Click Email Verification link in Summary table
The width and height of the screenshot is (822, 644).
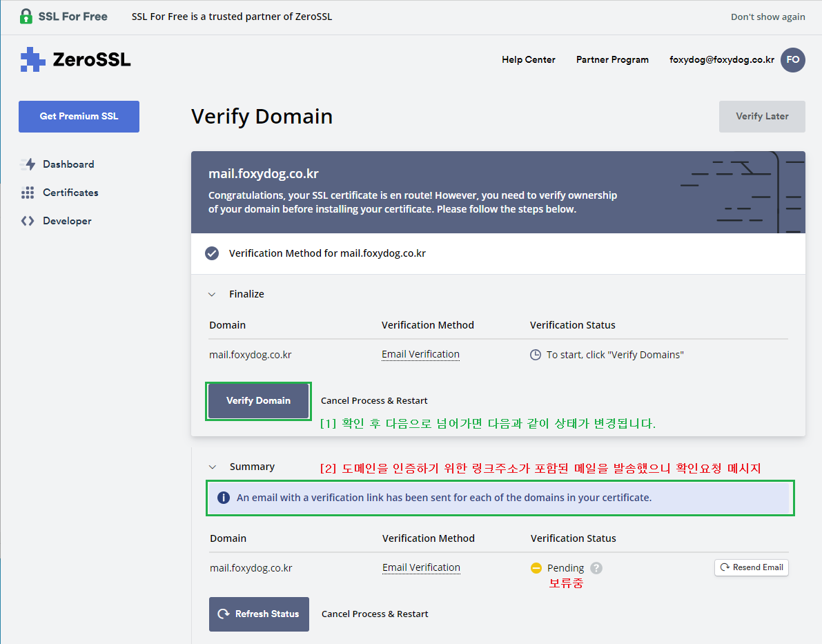coord(421,568)
